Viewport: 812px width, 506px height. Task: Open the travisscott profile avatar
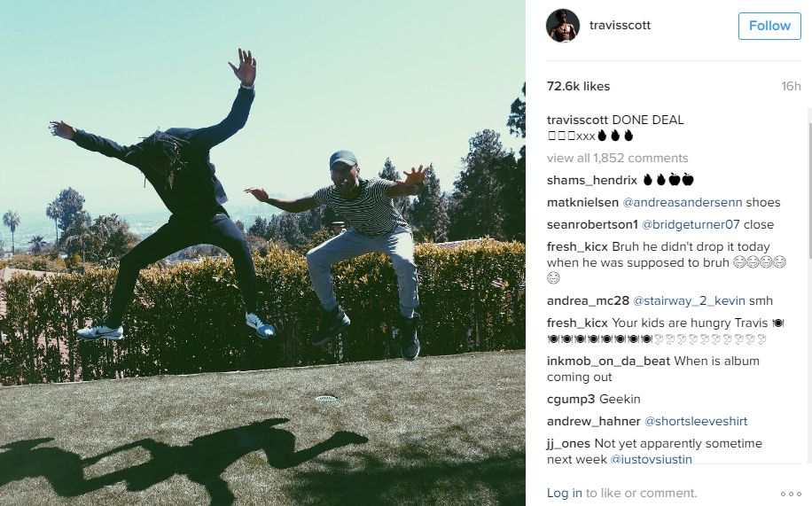pos(562,26)
